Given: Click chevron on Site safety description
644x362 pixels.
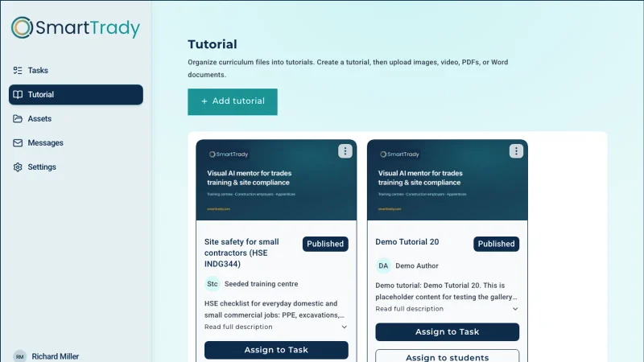Looking at the screenshot, I should coord(345,327).
